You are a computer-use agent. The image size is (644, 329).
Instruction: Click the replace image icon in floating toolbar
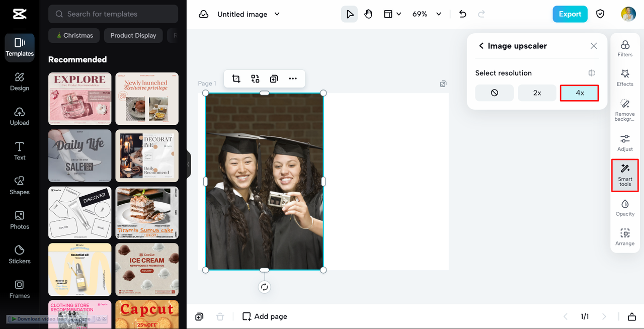255,78
